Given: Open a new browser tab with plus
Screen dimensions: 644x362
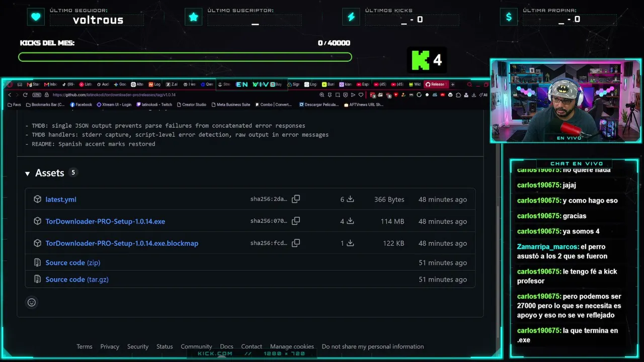Looking at the screenshot, I should click(x=453, y=84).
